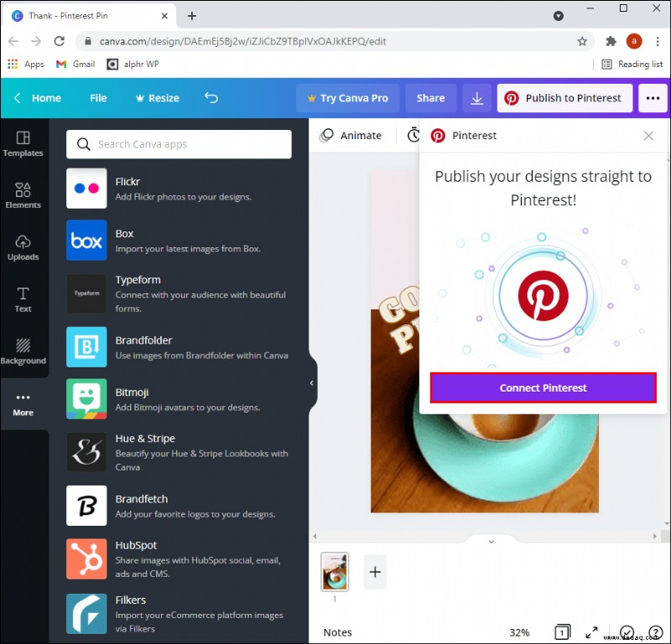Click the Brandfolder app icon
The height and width of the screenshot is (644, 671).
point(86,346)
